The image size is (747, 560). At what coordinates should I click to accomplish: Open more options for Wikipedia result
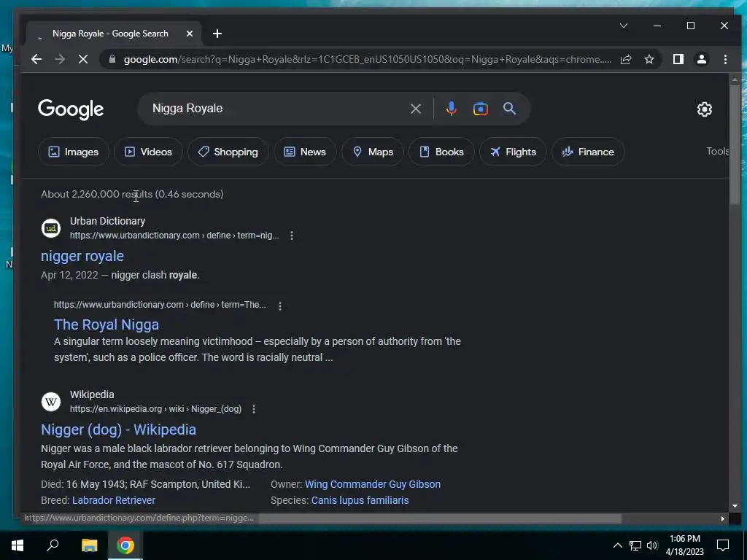click(254, 409)
